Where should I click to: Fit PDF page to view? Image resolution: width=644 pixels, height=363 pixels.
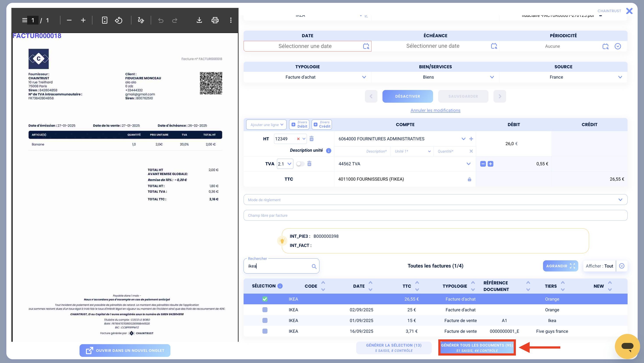[x=105, y=20]
